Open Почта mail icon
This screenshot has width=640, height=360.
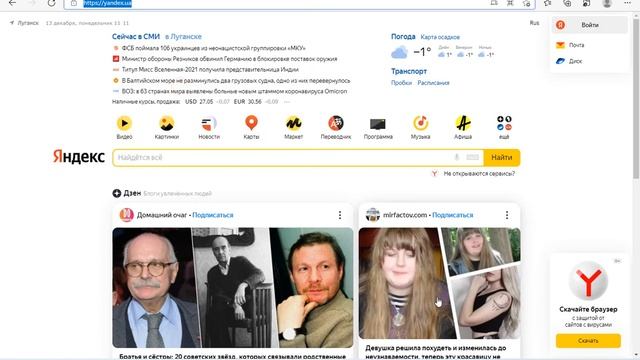(x=560, y=45)
